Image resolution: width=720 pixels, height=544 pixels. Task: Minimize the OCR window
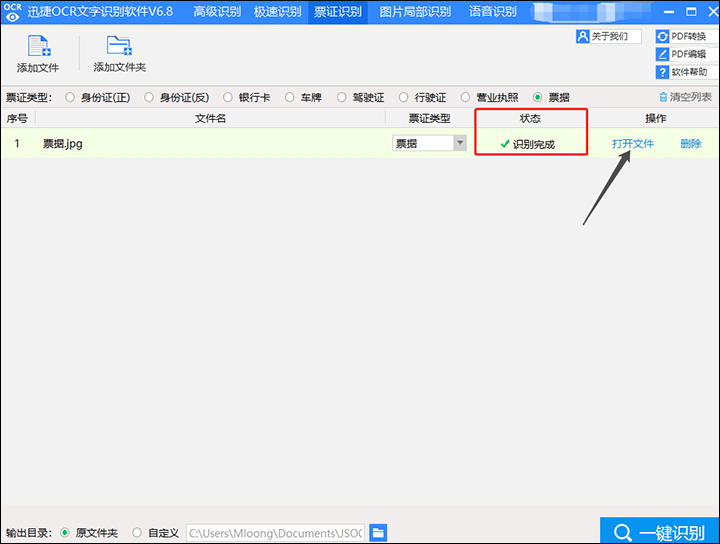coord(669,12)
